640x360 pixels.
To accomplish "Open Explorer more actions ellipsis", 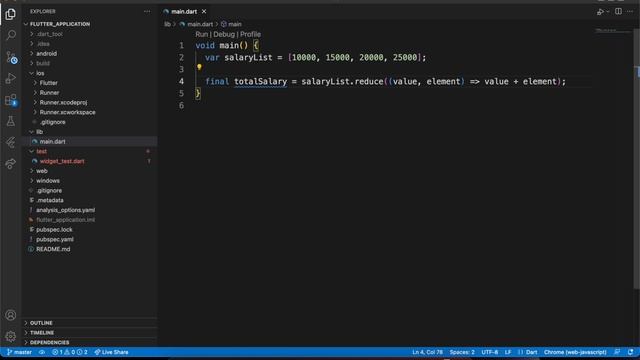I will [x=147, y=11].
